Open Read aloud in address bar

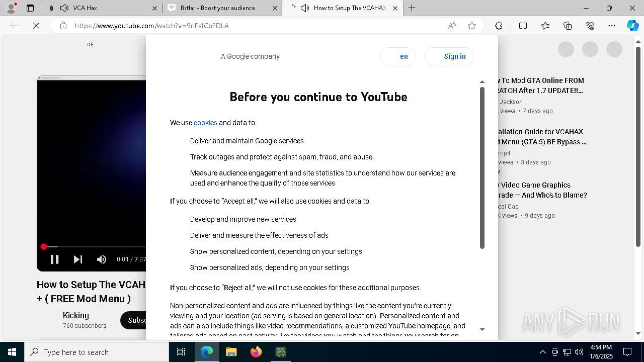[x=452, y=26]
